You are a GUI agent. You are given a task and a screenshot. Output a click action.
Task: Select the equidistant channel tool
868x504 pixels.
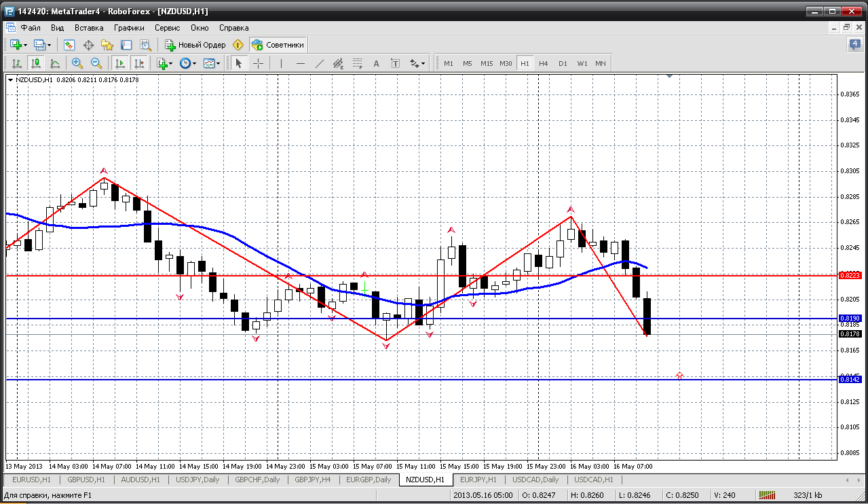[339, 63]
